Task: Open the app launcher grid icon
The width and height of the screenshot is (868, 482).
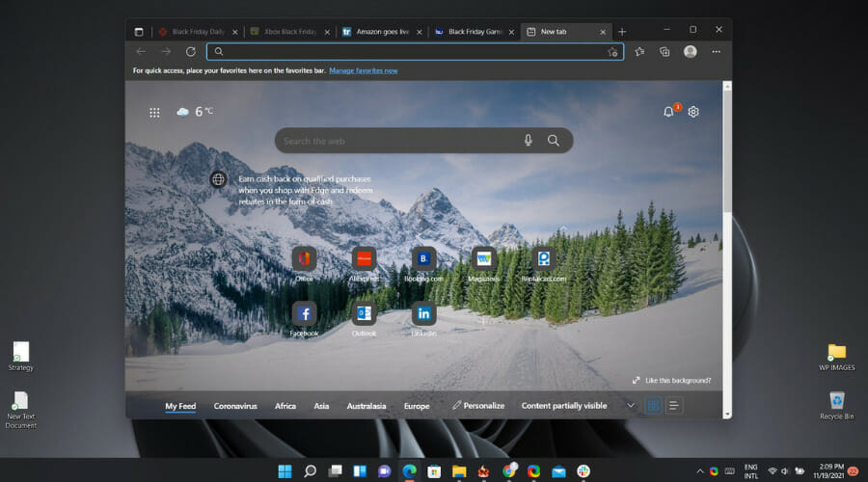Action: click(x=154, y=113)
